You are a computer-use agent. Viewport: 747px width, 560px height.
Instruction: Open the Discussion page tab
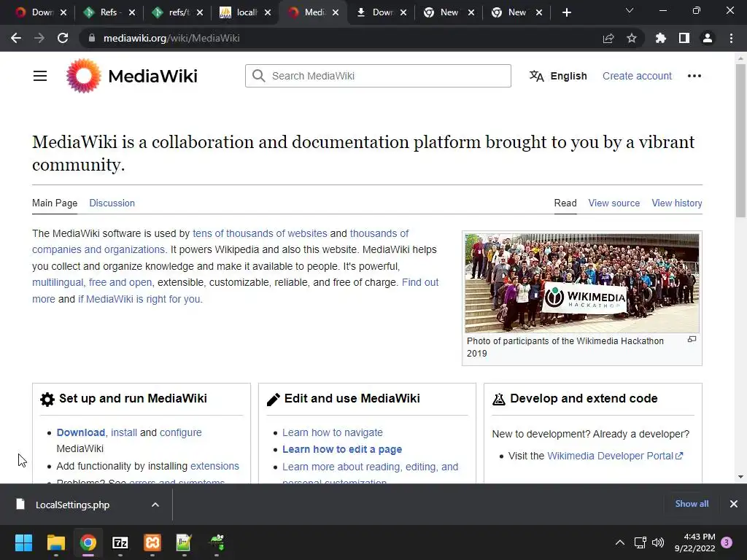(x=112, y=203)
